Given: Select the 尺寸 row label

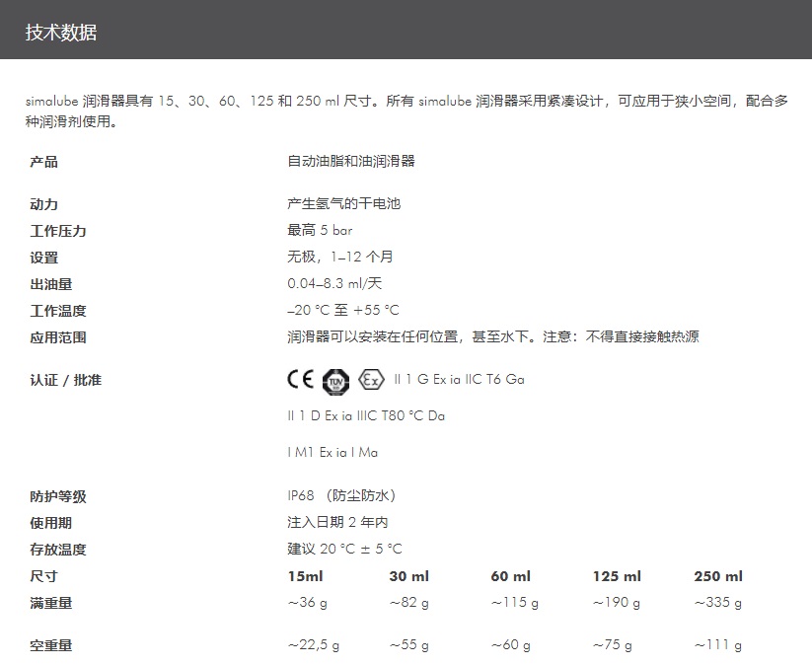Looking at the screenshot, I should coord(44,576).
